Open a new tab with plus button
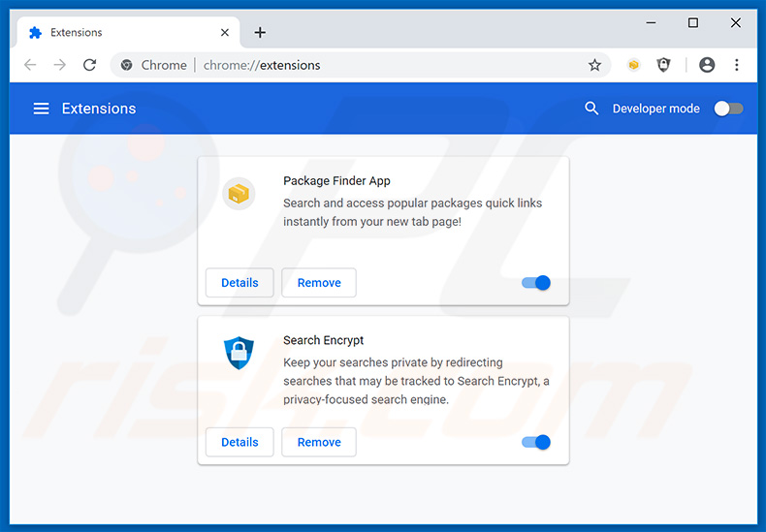Image resolution: width=766 pixels, height=532 pixels. (260, 32)
